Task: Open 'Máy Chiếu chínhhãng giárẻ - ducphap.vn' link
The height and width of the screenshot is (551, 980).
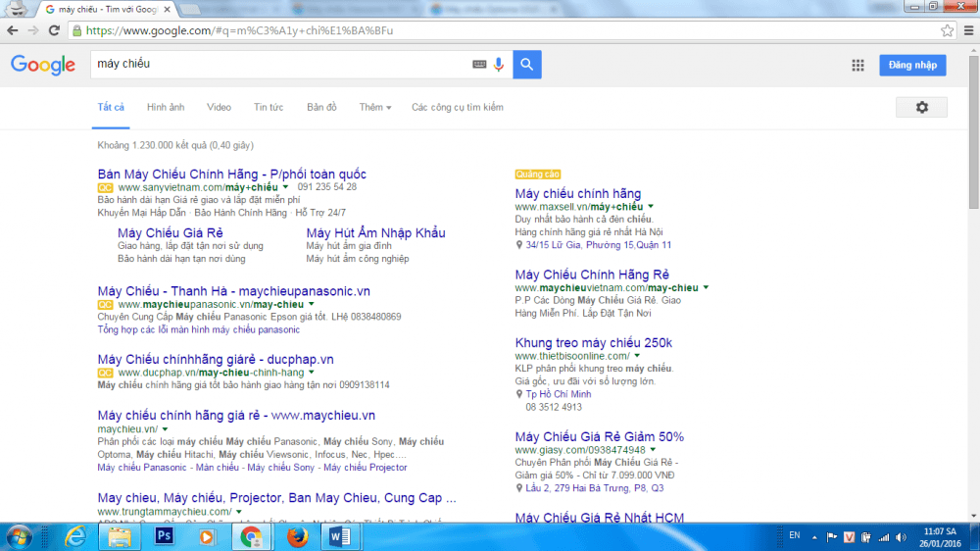Action: pos(216,359)
